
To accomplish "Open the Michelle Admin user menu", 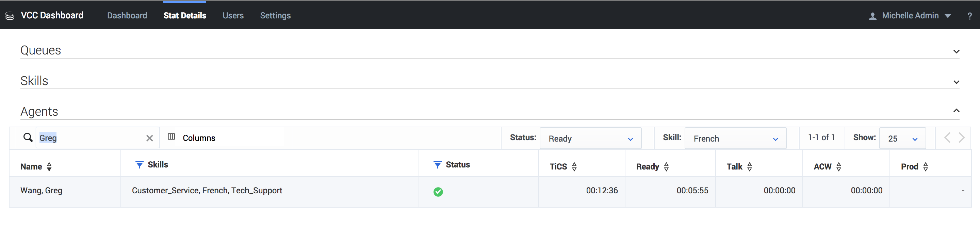I will tap(910, 16).
